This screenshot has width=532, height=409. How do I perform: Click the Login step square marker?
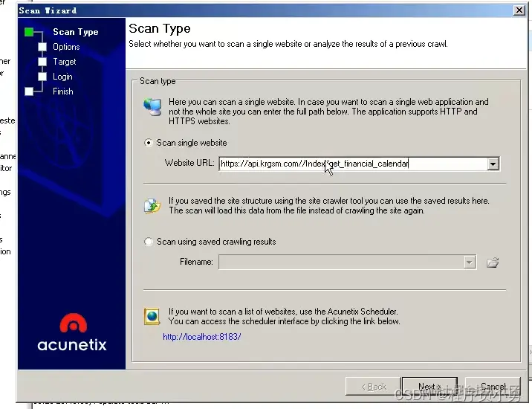tap(42, 77)
